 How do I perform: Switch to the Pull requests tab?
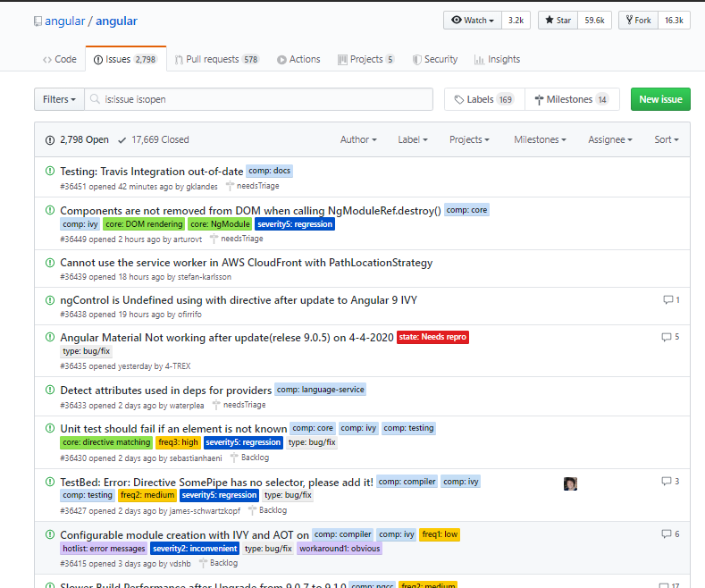pos(217,59)
